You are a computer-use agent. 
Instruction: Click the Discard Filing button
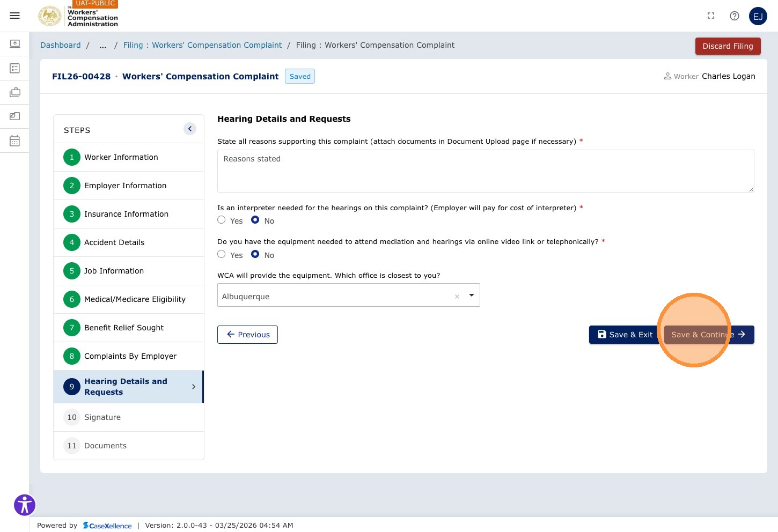coord(728,46)
